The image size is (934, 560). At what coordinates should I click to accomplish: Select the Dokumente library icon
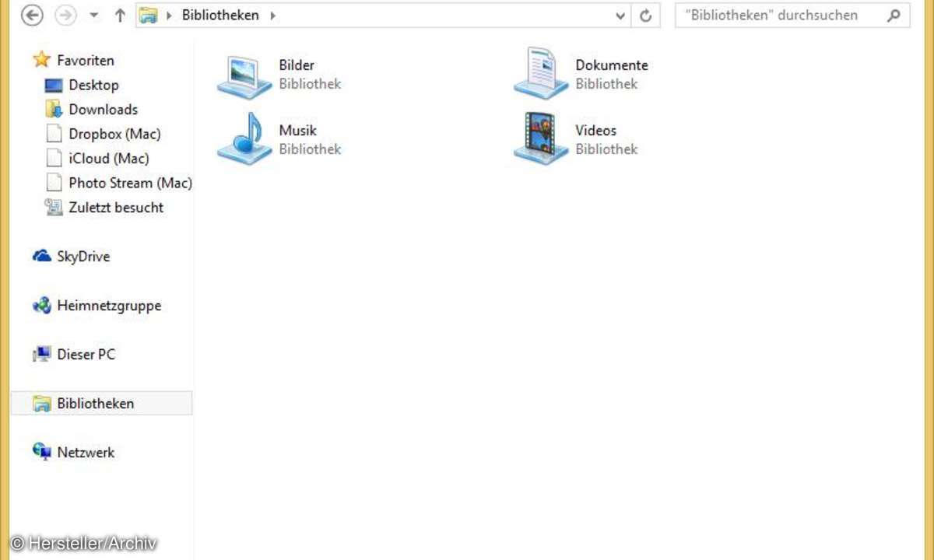541,73
